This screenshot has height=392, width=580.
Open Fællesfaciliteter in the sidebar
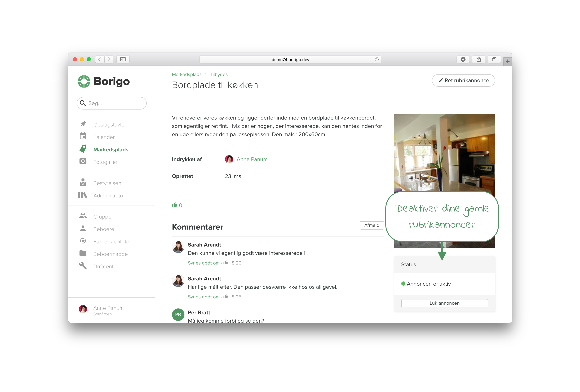(112, 242)
